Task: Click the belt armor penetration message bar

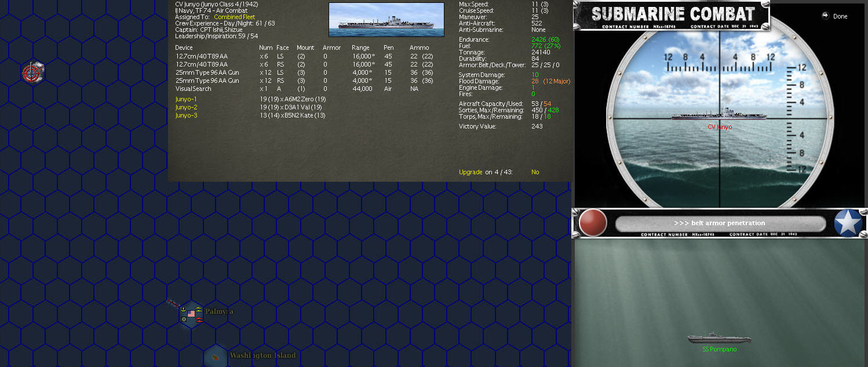Action: [x=720, y=223]
